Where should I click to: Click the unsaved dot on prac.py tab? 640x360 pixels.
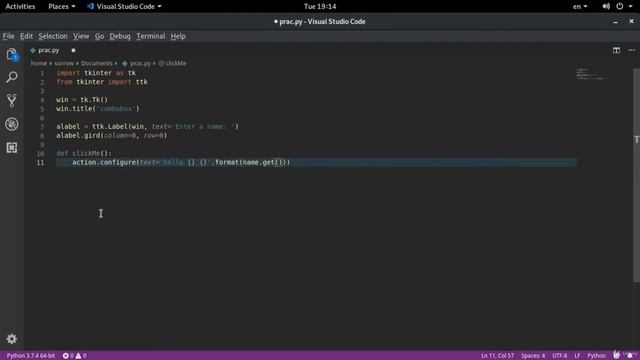coord(73,50)
